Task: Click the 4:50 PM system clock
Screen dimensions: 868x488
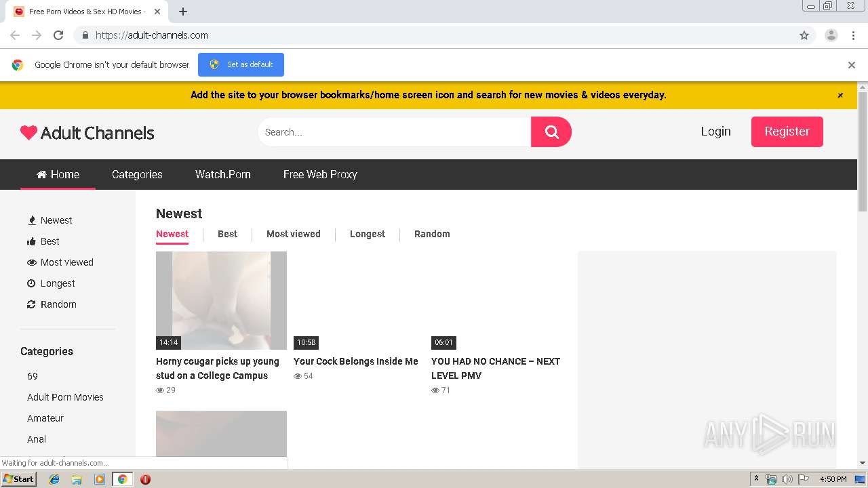Action: tap(833, 479)
